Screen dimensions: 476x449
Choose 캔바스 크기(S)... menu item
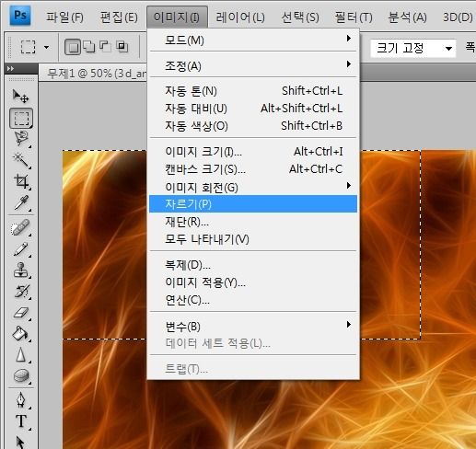(253, 169)
